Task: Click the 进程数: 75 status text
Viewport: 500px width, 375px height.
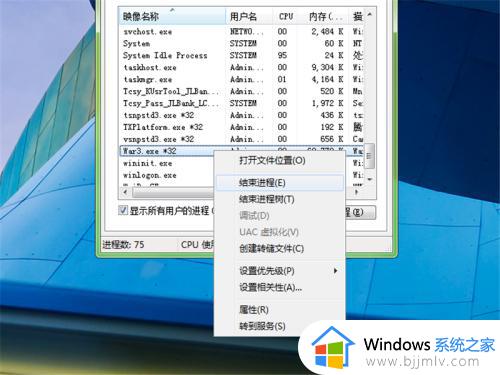Action: coord(123,245)
